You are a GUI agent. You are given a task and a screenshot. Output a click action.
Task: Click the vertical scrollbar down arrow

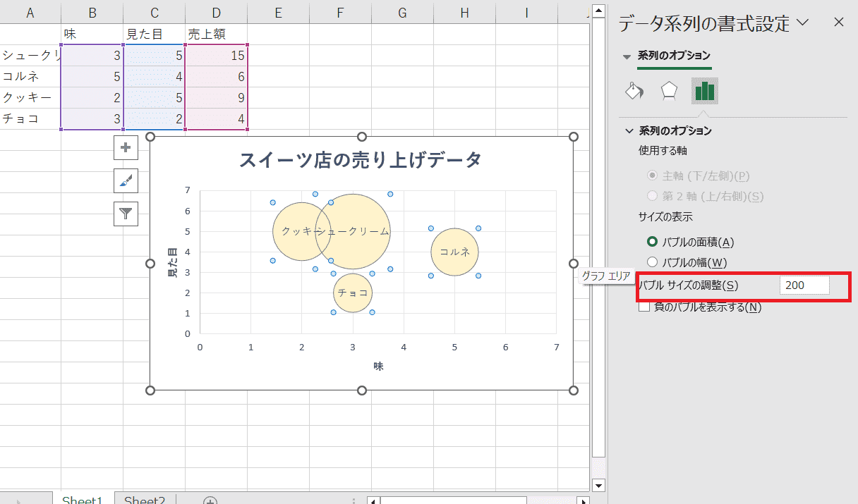598,485
